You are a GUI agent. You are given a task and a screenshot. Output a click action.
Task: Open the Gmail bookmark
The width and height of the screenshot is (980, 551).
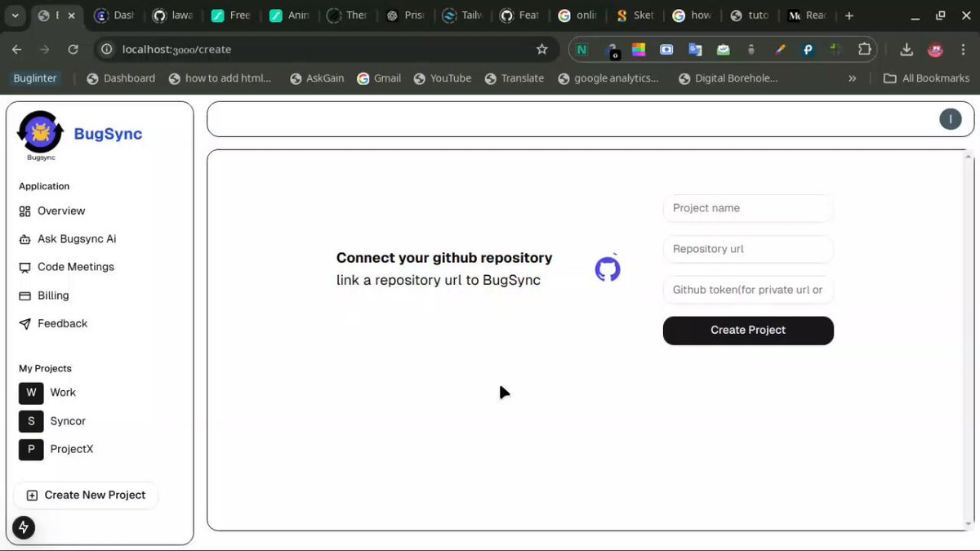tap(379, 78)
